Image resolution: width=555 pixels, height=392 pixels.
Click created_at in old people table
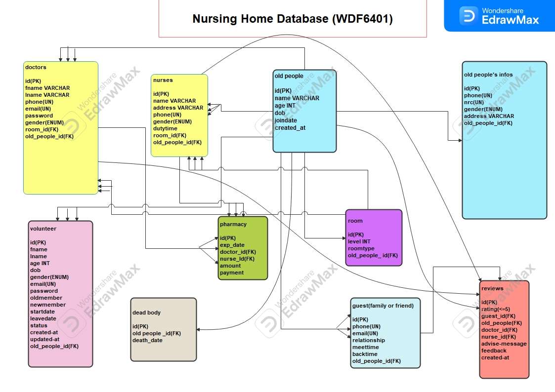coord(290,128)
